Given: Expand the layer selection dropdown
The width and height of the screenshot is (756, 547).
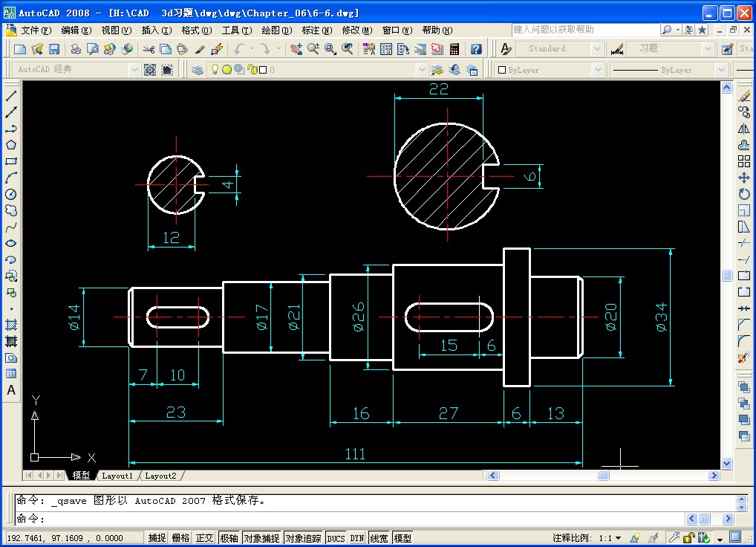Looking at the screenshot, I should point(422,70).
